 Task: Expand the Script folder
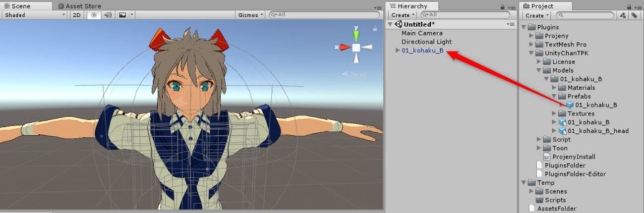[539, 140]
